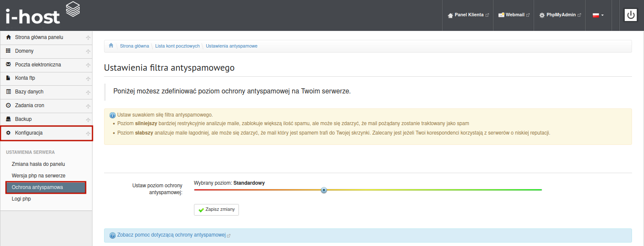Open Wersja php na serwerze

(39, 176)
